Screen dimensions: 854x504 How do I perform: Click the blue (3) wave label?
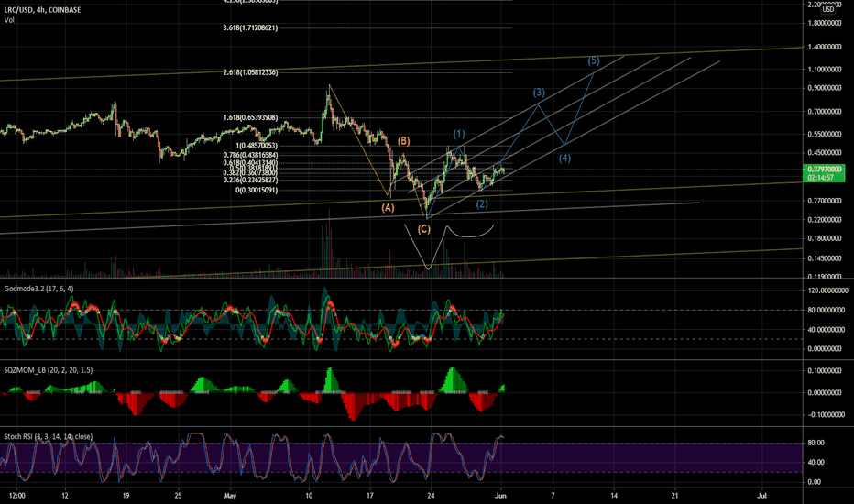pos(539,92)
